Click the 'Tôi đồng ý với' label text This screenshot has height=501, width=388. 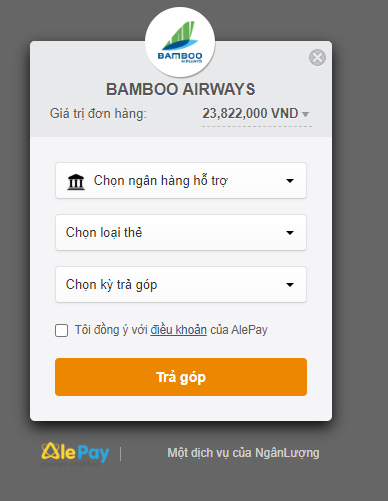pos(111,330)
